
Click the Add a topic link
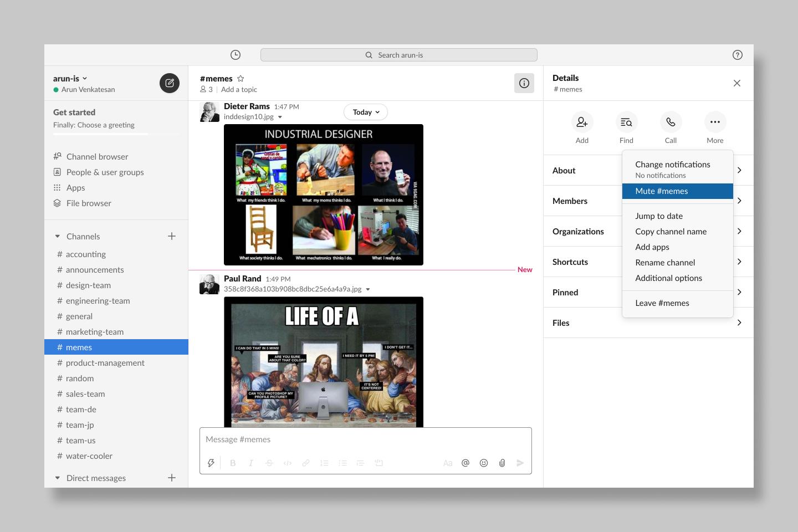(239, 90)
